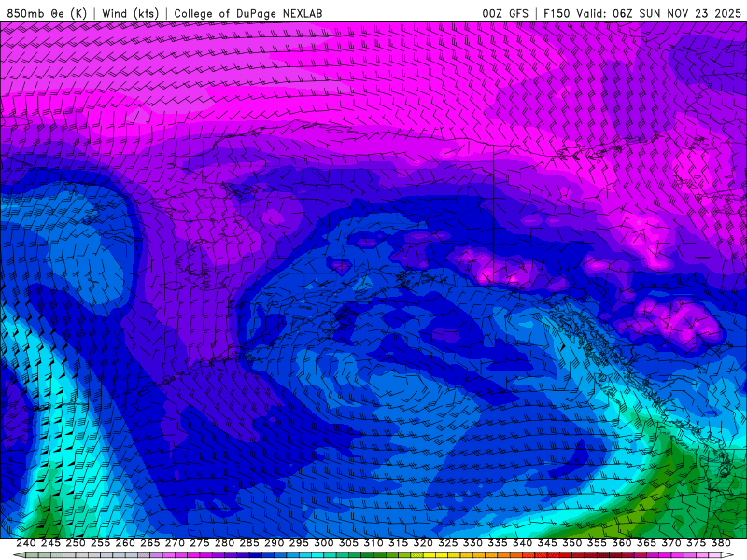
Task: Click the 380 value on the color scale
Action: point(721,543)
